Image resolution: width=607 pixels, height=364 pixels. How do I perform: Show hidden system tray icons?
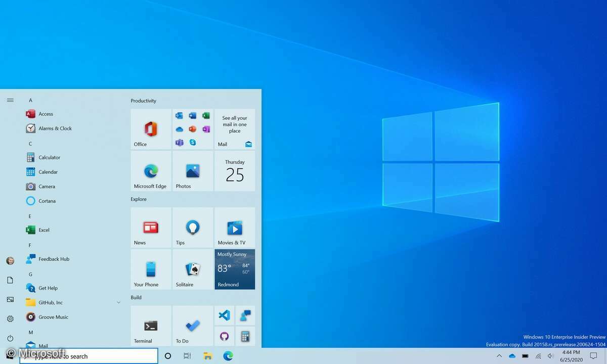pyautogui.click(x=499, y=356)
